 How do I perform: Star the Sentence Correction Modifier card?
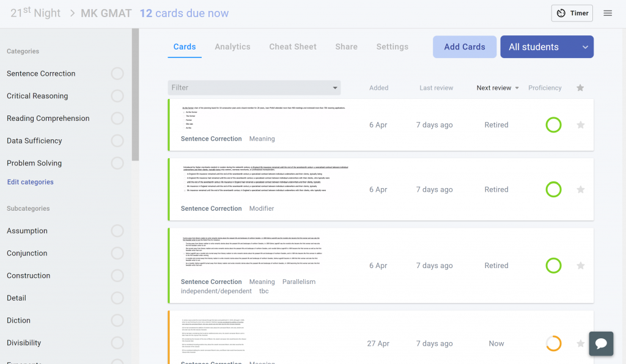click(581, 189)
